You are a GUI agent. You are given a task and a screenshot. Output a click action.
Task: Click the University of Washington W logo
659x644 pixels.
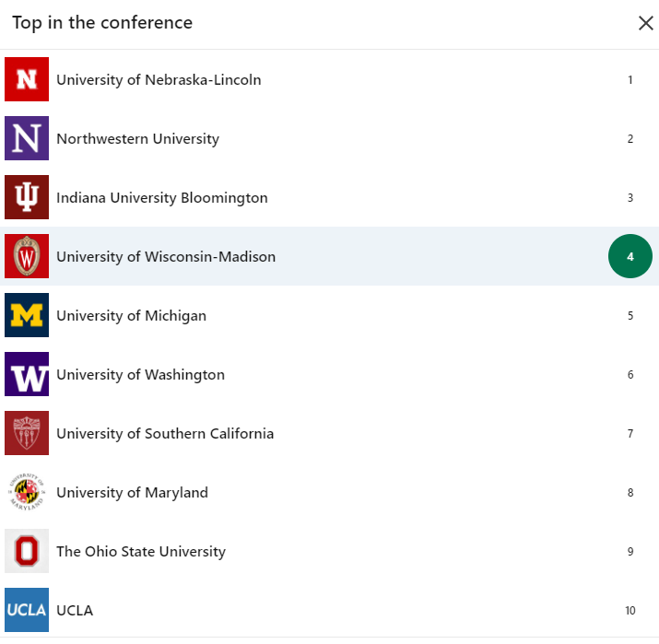[x=27, y=374]
